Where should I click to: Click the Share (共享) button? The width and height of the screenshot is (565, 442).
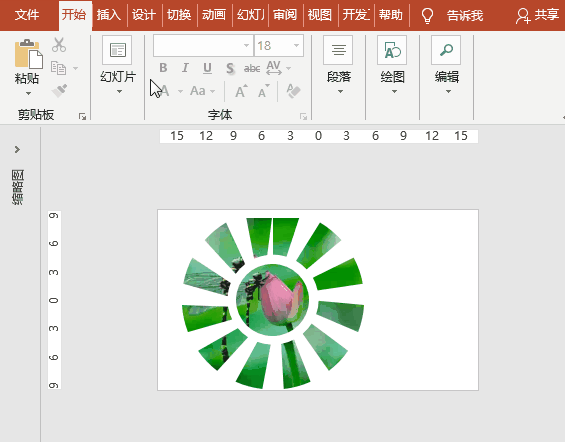[x=537, y=15]
